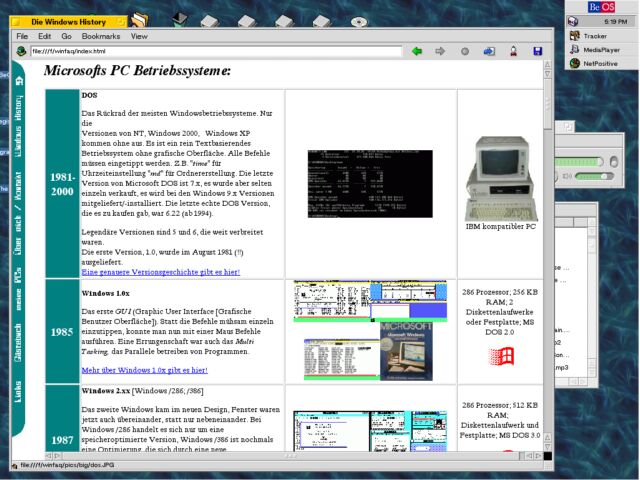
Task: Open Gästebuch in the teal sidebar
Action: 18,342
